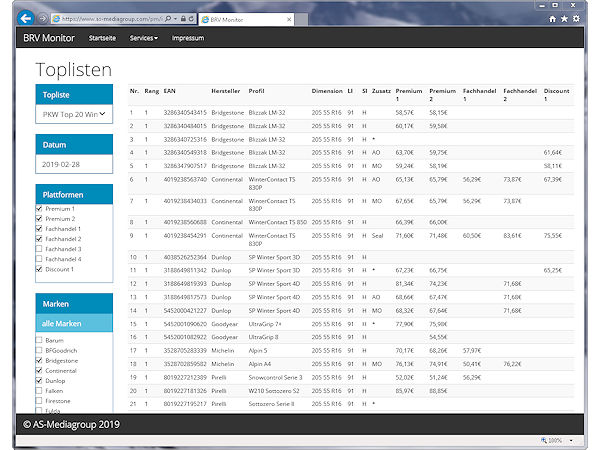
Task: Click the browser forward arrow button
Action: pos(42,18)
